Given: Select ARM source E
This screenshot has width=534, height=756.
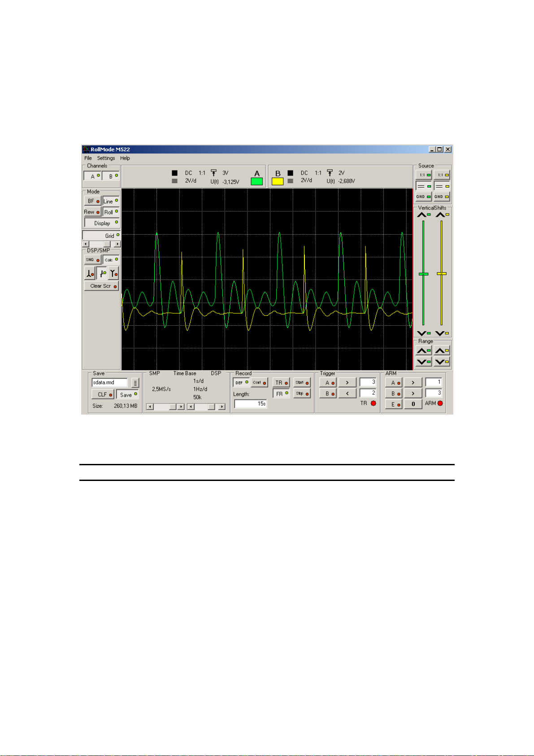Looking at the screenshot, I should point(394,404).
